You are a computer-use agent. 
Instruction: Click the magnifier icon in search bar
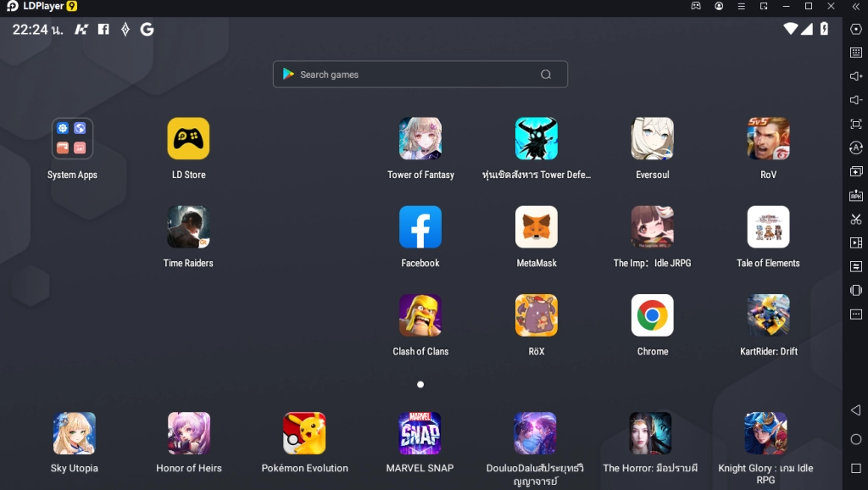[546, 75]
